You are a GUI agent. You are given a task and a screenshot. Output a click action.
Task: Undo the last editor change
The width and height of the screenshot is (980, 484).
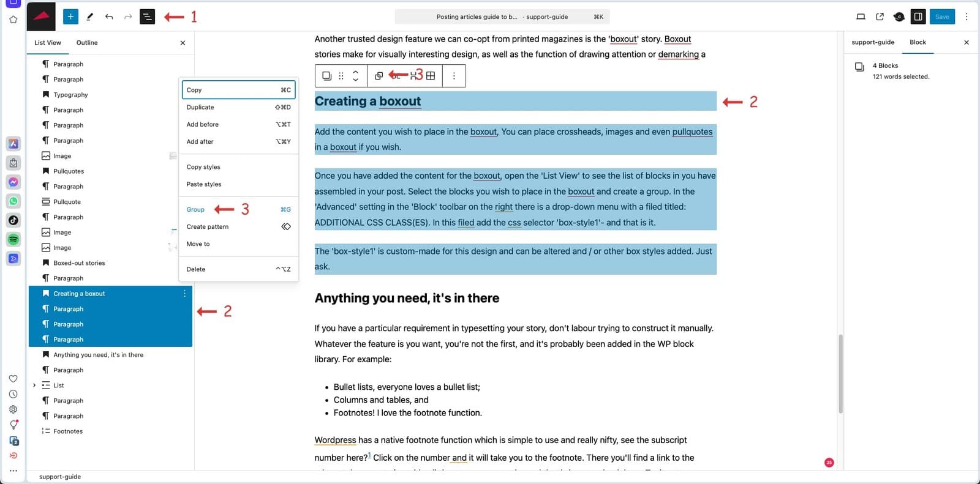click(109, 17)
